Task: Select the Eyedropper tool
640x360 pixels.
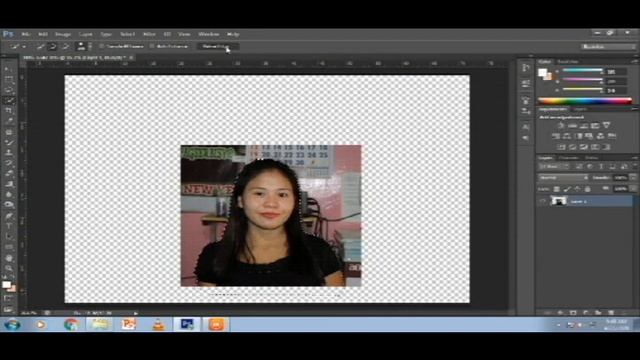Action: point(9,121)
